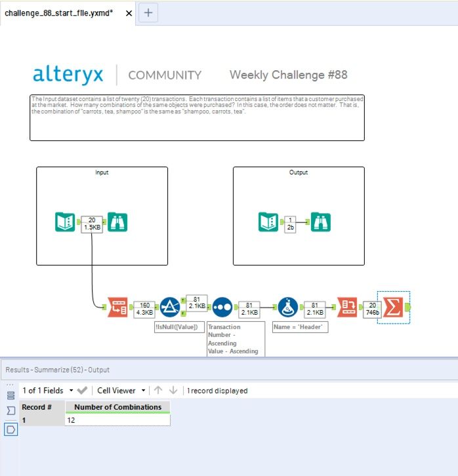Show metadata view in Results panel

(10, 395)
